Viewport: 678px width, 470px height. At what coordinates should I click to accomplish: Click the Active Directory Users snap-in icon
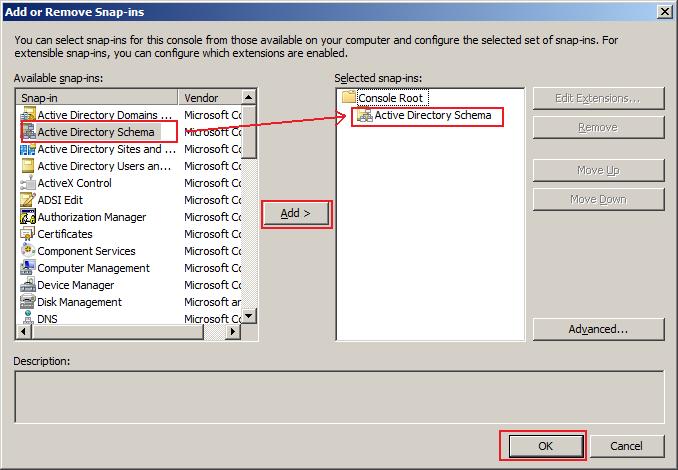click(28, 166)
